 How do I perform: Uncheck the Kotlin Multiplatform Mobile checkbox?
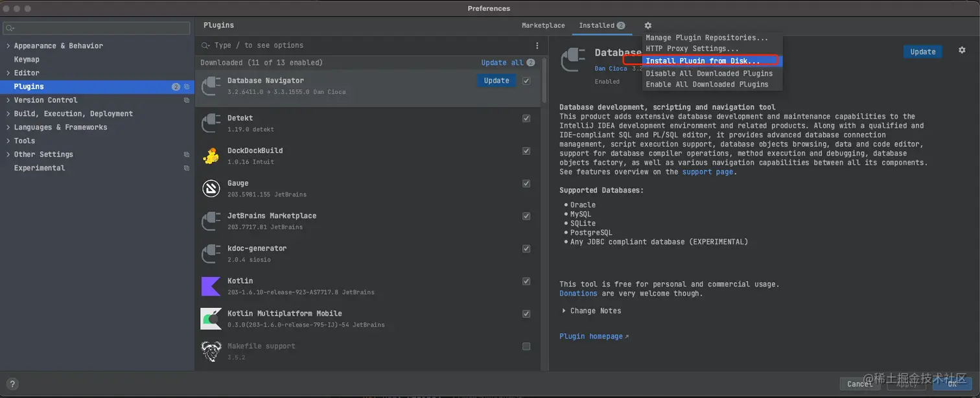pyautogui.click(x=526, y=314)
